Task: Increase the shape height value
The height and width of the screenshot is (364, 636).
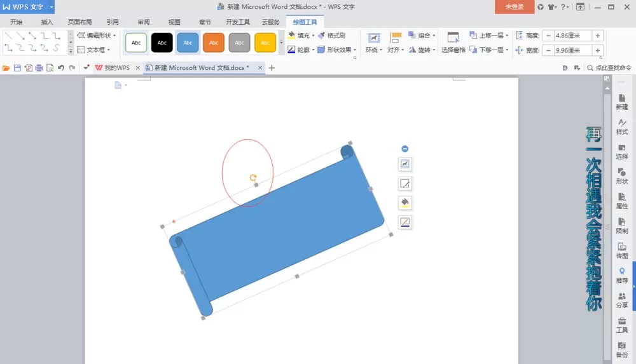Action: pyautogui.click(x=597, y=36)
